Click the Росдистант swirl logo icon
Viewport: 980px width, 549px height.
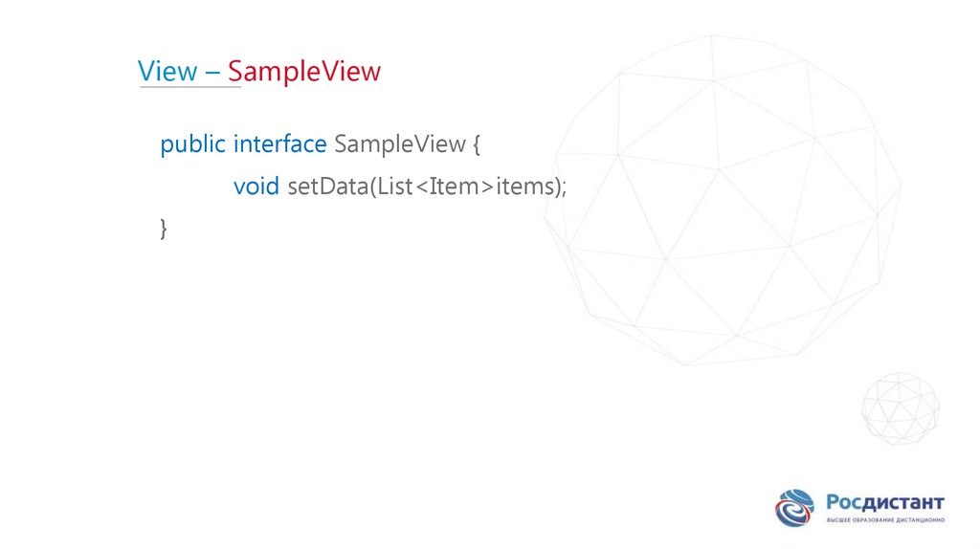click(x=794, y=507)
